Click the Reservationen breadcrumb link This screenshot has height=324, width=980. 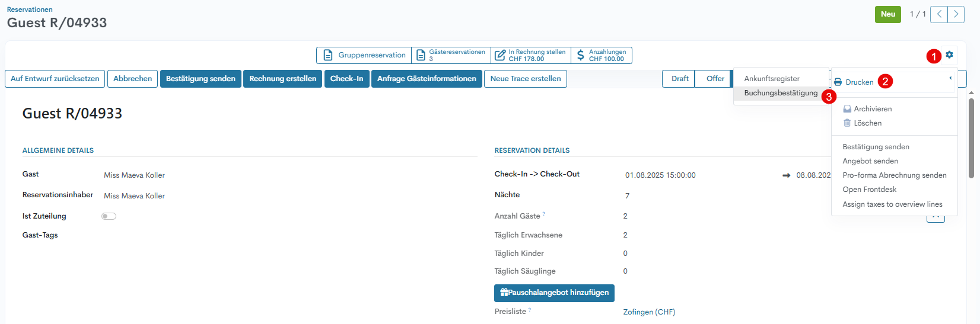click(30, 9)
